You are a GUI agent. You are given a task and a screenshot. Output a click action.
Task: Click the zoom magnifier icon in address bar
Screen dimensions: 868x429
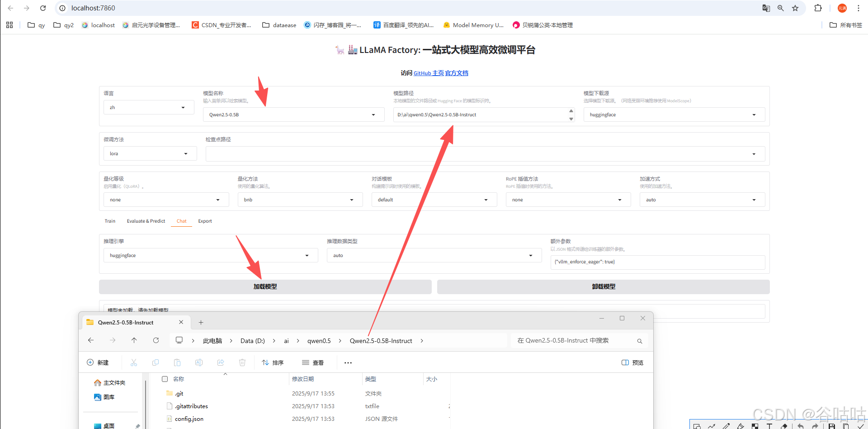[780, 8]
